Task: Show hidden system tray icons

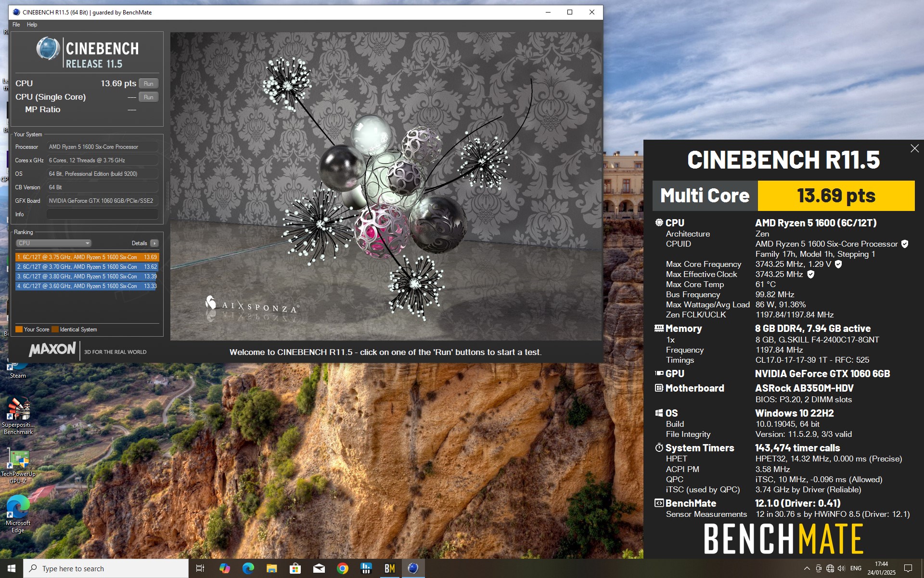Action: point(807,568)
